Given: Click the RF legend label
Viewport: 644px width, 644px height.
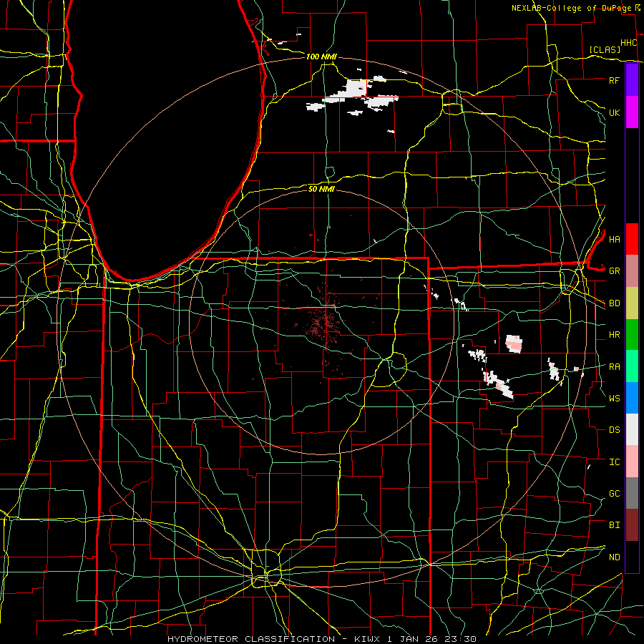Looking at the screenshot, I should [x=614, y=80].
